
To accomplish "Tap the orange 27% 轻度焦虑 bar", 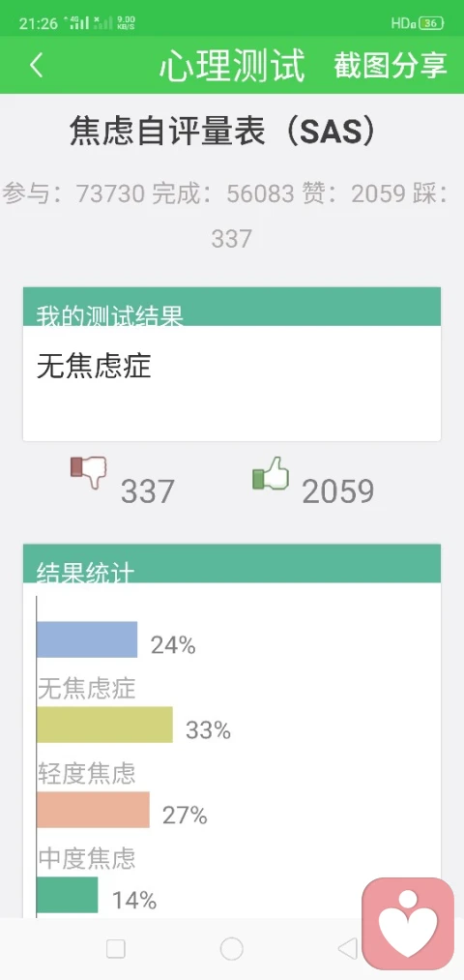I will click(93, 810).
